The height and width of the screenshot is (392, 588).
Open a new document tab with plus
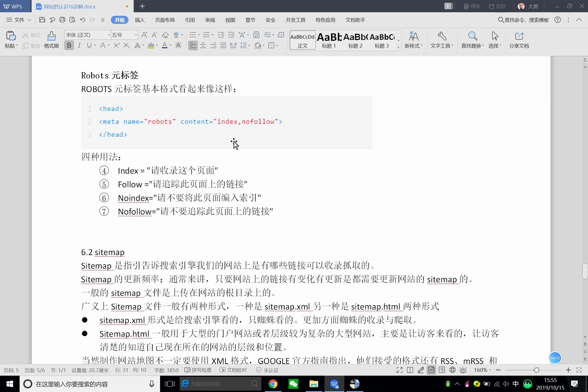pos(142,6)
